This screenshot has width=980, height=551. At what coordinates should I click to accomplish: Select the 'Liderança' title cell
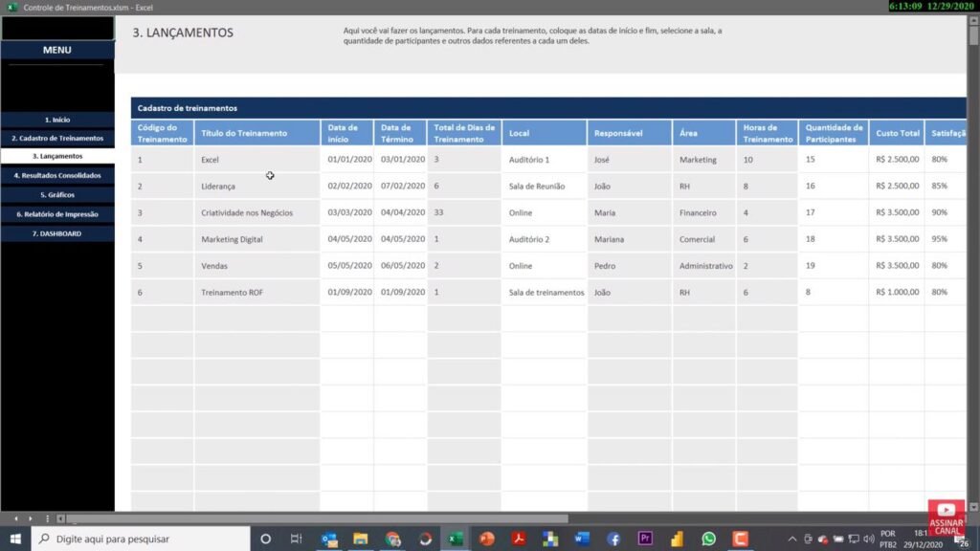click(256, 187)
